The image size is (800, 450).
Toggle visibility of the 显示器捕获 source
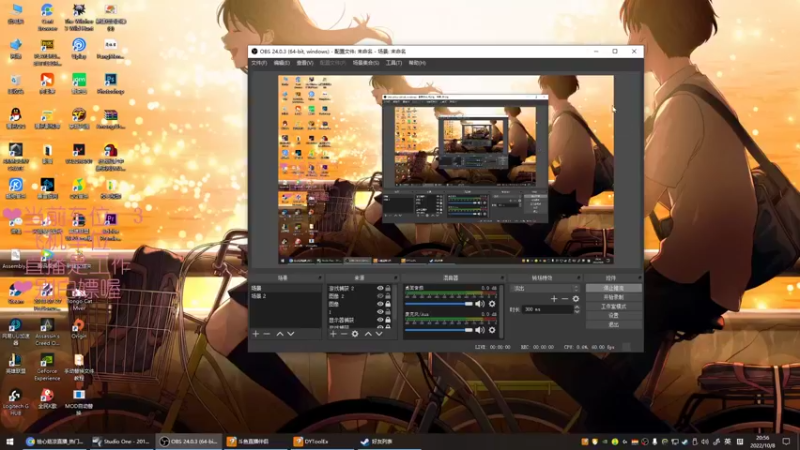point(380,320)
